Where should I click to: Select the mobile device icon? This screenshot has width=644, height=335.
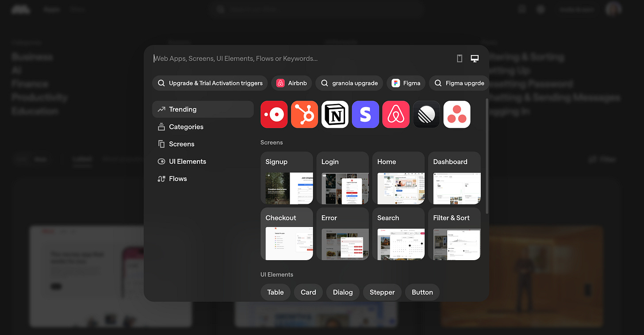coord(460,58)
